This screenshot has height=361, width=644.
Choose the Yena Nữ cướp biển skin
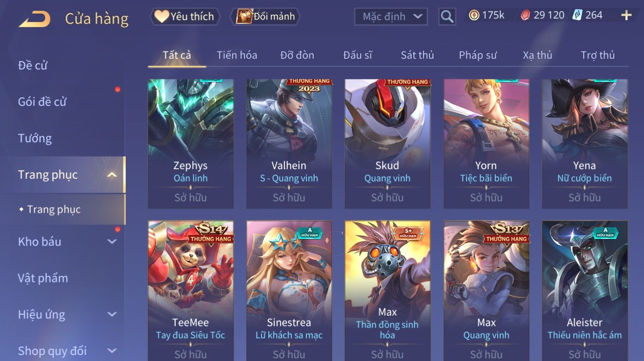click(x=585, y=144)
